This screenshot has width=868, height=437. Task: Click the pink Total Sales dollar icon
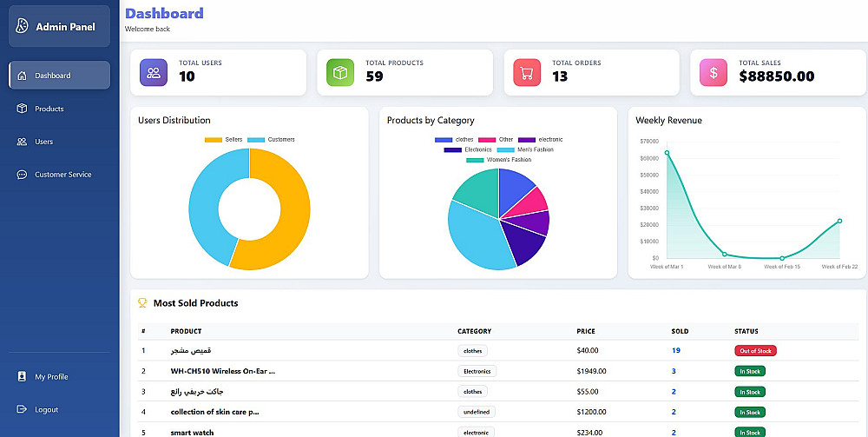click(x=713, y=73)
